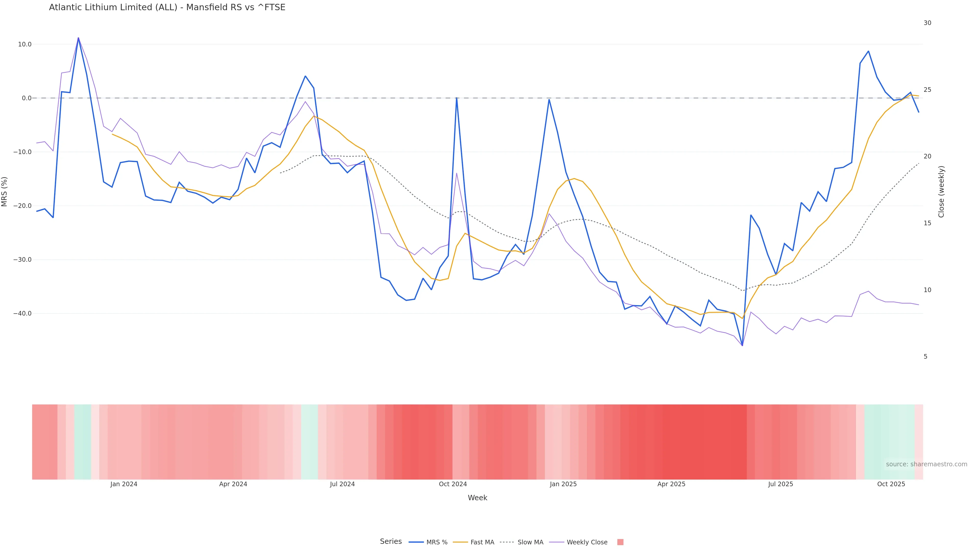Click the Apr 2024 x-axis label

[x=233, y=484]
